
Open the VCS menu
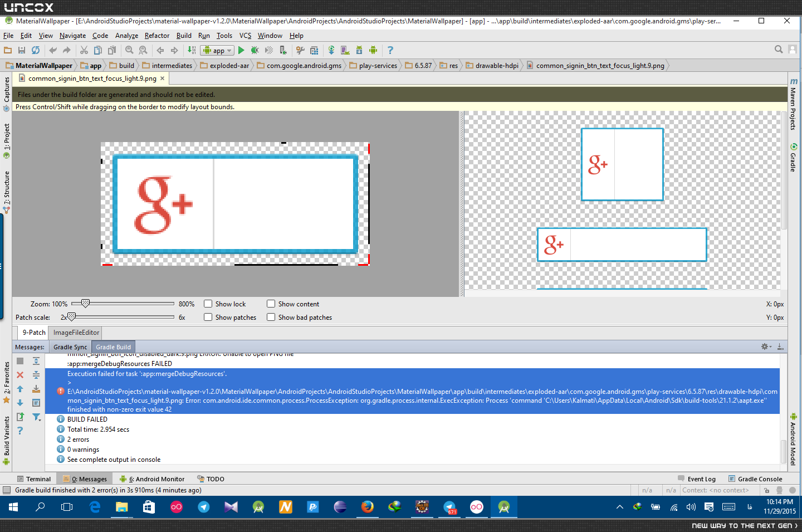[x=246, y=36]
